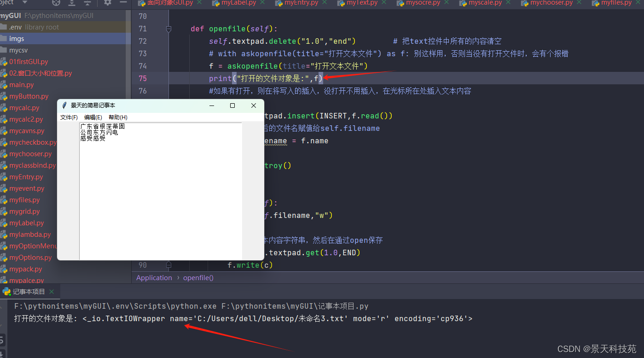
Task: Click line number 72 in the gutter
Action: coord(142,41)
